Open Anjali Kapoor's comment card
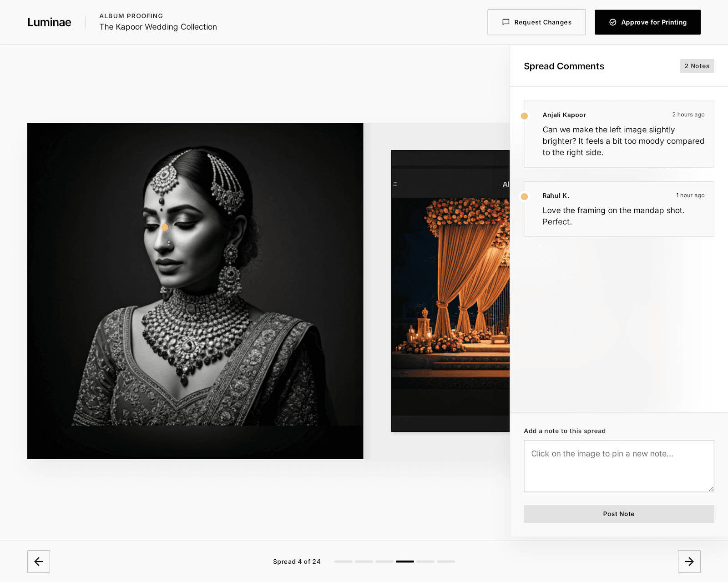The width and height of the screenshot is (728, 582). point(619,134)
